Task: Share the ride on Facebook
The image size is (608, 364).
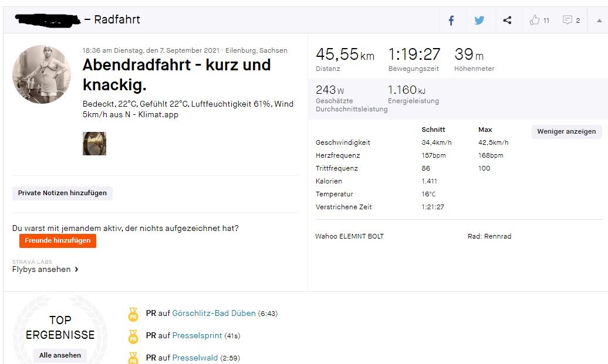Action: (x=451, y=21)
